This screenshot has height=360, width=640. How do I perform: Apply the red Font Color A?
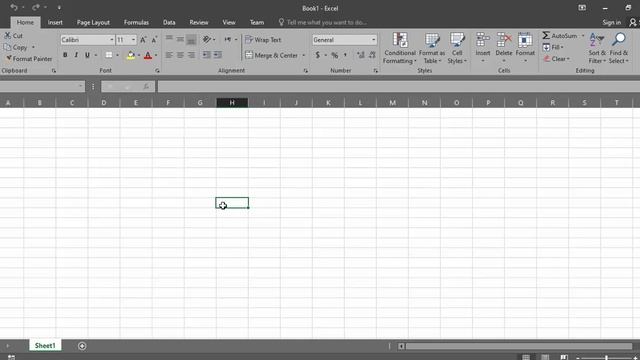[x=148, y=55]
